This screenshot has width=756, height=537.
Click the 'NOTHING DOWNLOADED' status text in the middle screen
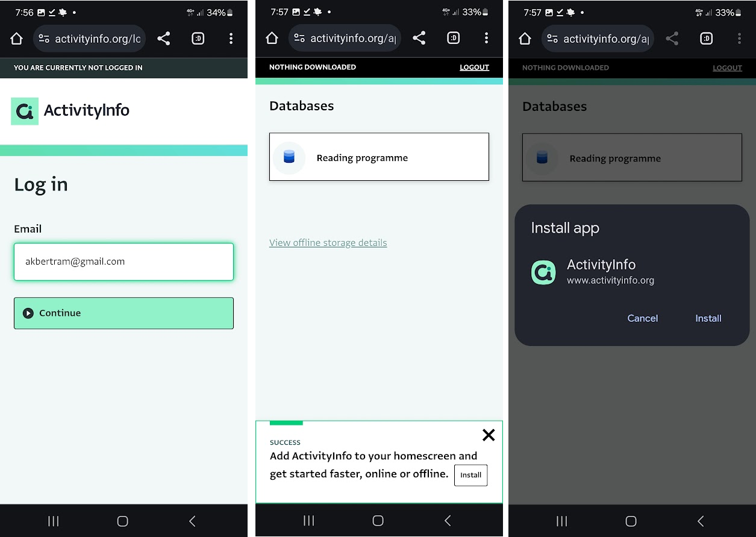tap(313, 68)
